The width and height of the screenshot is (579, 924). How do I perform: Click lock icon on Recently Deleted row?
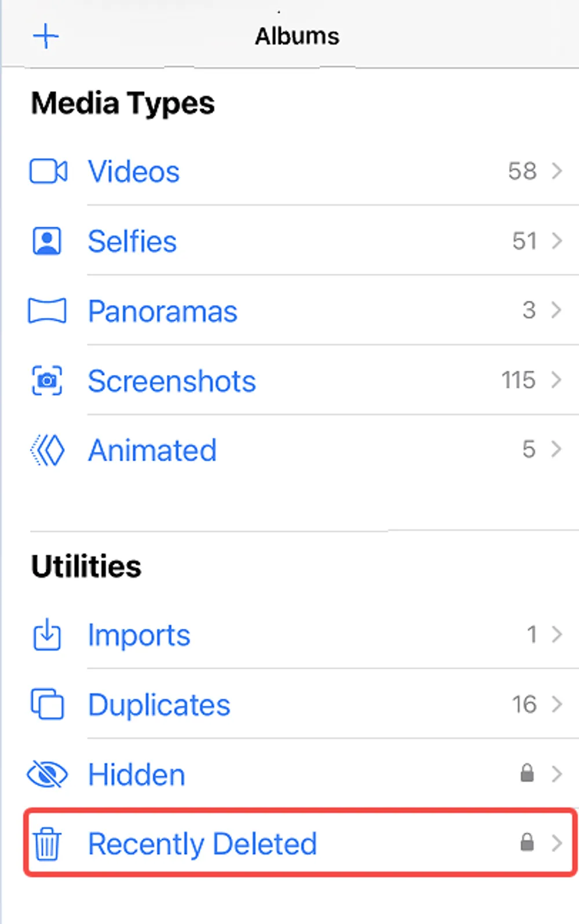tap(527, 842)
